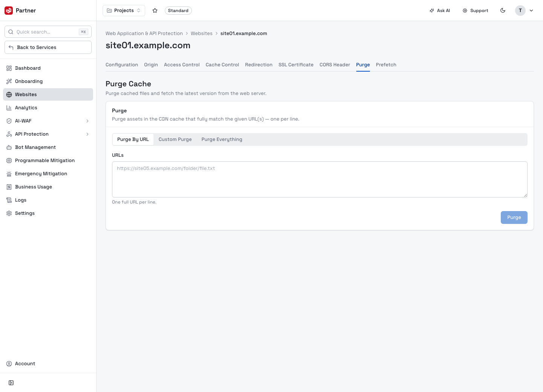The image size is (543, 392).
Task: Collapse the sidebar panel icon
Action: click(x=11, y=383)
